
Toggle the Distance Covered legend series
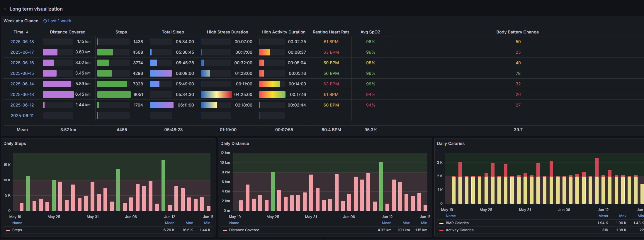pos(244,230)
